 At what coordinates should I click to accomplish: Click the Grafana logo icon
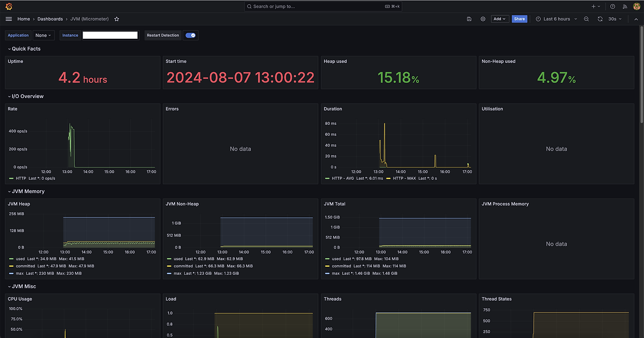point(9,7)
